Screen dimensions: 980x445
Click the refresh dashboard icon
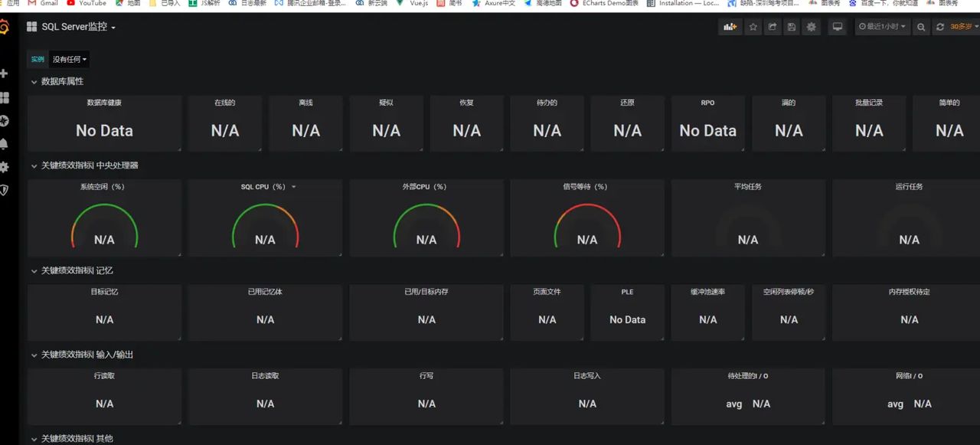pyautogui.click(x=940, y=26)
